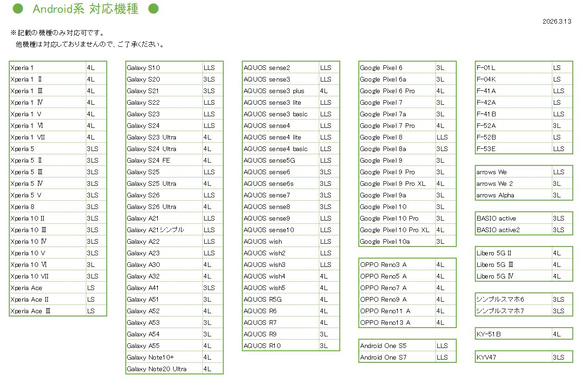The width and height of the screenshot is (583, 386).
Task: Click the 'Xperia 1' row
Action: pos(58,68)
